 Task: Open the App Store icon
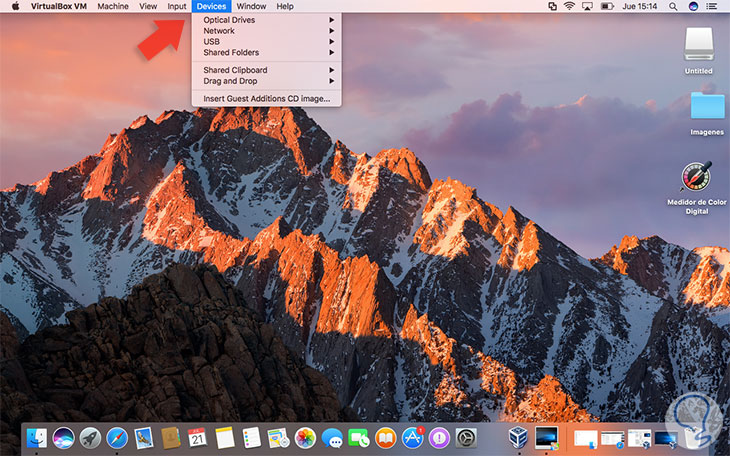point(412,438)
